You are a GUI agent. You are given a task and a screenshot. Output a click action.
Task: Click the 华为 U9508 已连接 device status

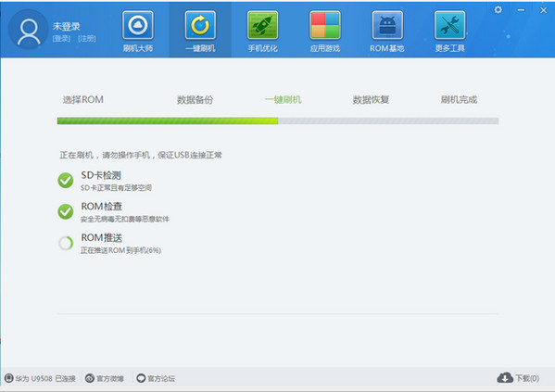coord(40,378)
